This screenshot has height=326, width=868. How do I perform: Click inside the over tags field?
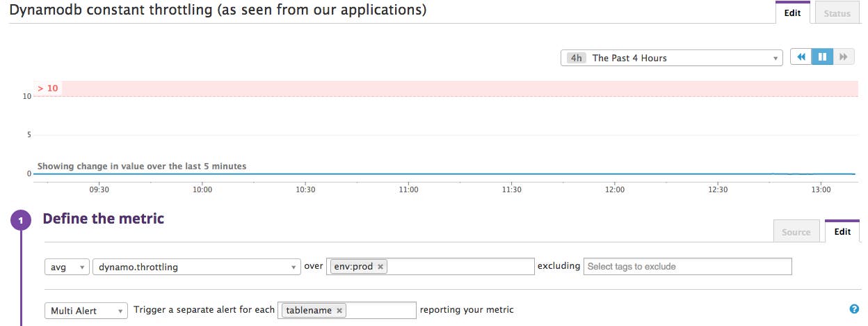point(459,267)
